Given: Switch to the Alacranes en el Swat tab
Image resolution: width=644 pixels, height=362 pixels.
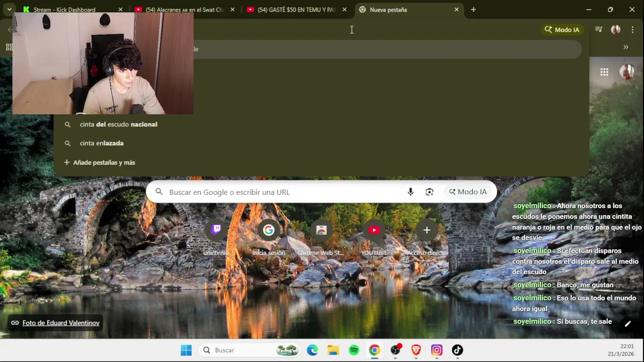Looking at the screenshot, I should [x=184, y=10].
